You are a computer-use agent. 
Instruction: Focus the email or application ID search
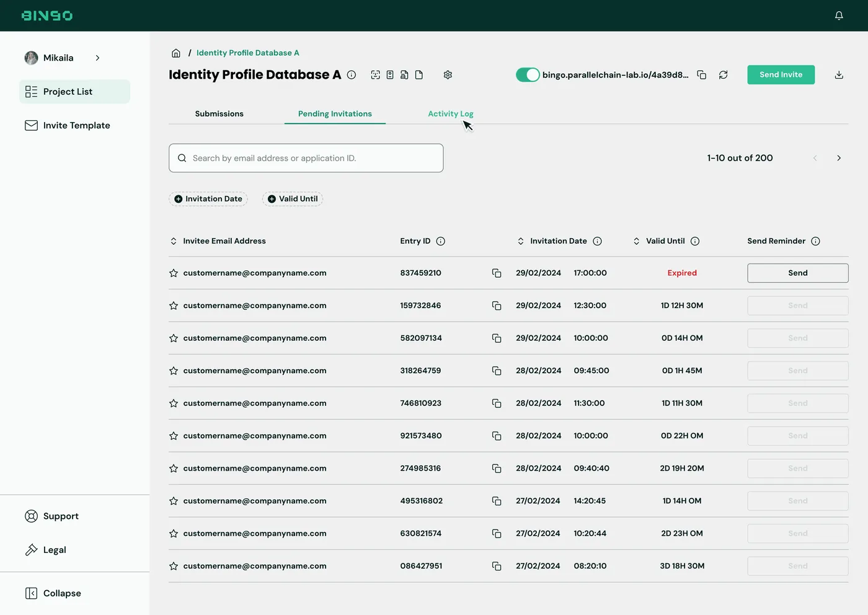pos(306,158)
